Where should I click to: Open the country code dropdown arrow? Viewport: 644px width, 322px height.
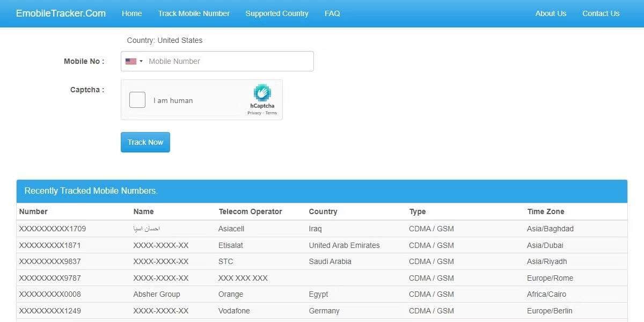[141, 61]
